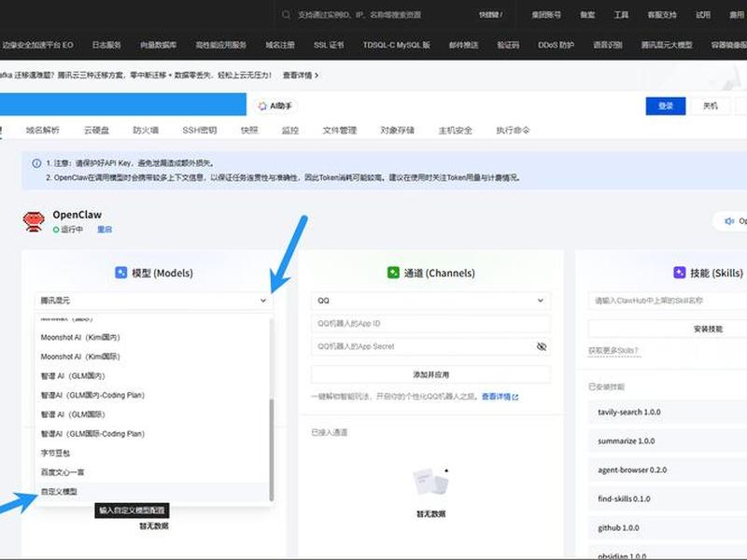Click agent-browser 0.2.0 skill entry
The width and height of the screenshot is (747, 560).
pos(668,470)
